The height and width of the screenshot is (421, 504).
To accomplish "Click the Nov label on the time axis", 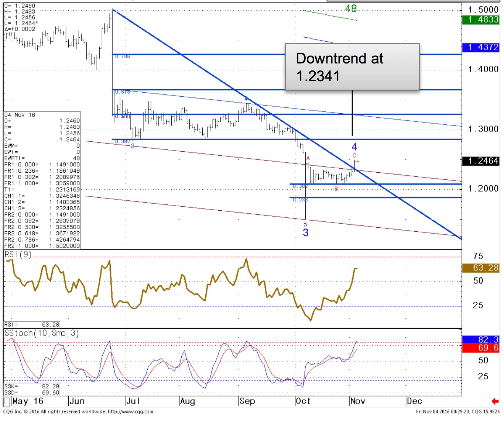I will pyautogui.click(x=357, y=401).
